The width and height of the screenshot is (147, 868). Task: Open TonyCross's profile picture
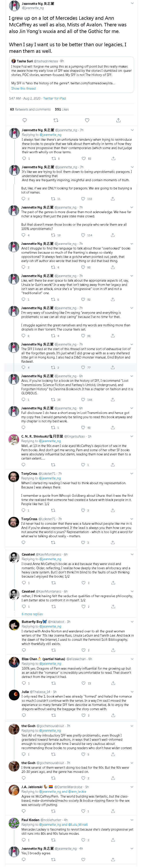pyautogui.click(x=14, y=477)
